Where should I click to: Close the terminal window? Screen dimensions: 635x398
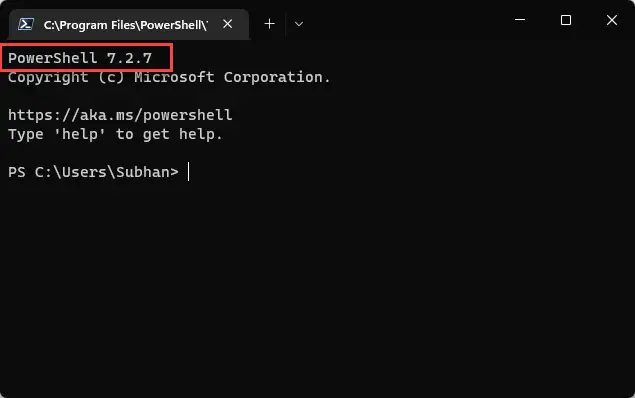(612, 20)
